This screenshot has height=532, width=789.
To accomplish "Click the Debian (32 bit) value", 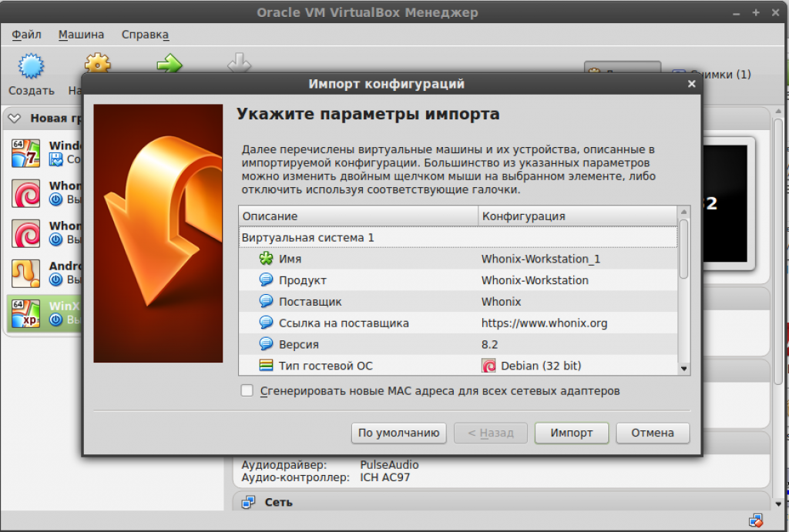I will (x=541, y=366).
